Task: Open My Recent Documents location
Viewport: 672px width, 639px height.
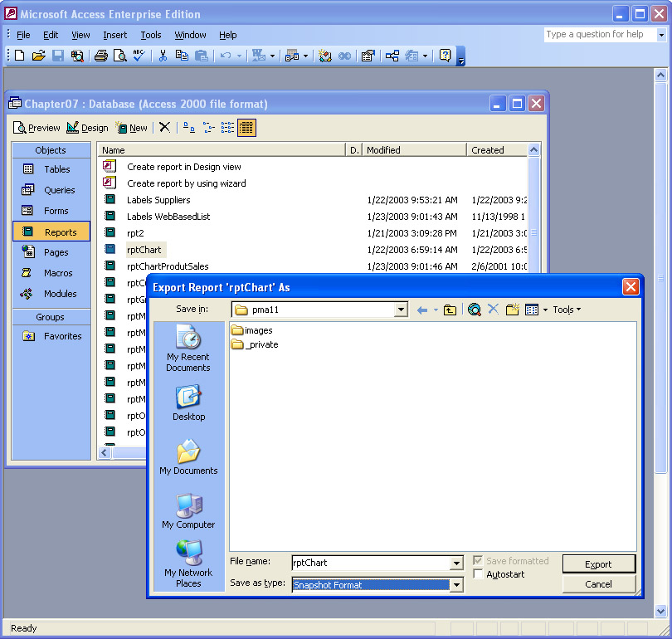Action: [x=188, y=349]
